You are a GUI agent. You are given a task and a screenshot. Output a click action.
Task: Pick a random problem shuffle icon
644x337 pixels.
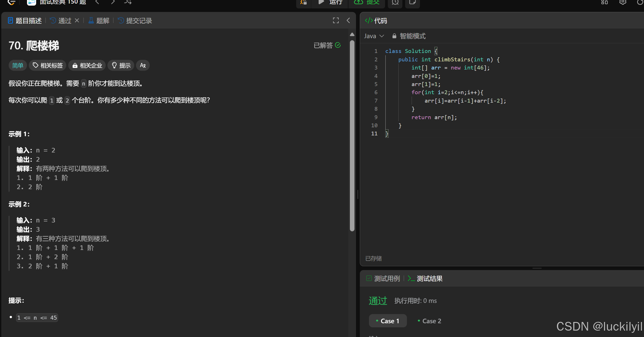coord(128,2)
